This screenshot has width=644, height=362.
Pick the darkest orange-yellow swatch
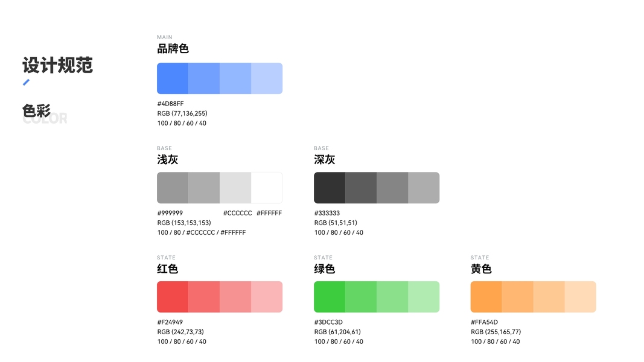click(486, 297)
